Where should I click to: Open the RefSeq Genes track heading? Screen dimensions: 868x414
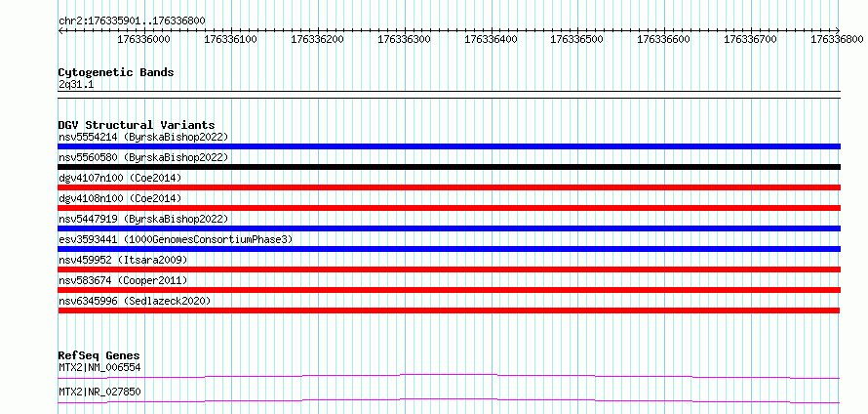(x=99, y=355)
